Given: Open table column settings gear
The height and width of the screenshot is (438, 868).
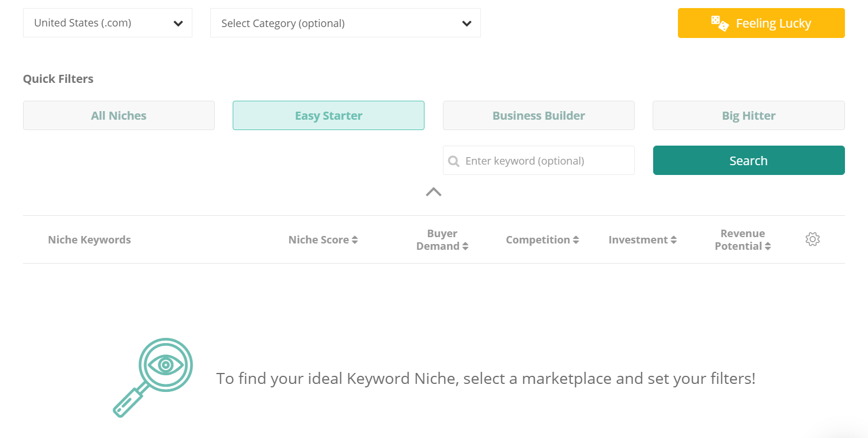Looking at the screenshot, I should pyautogui.click(x=812, y=239).
